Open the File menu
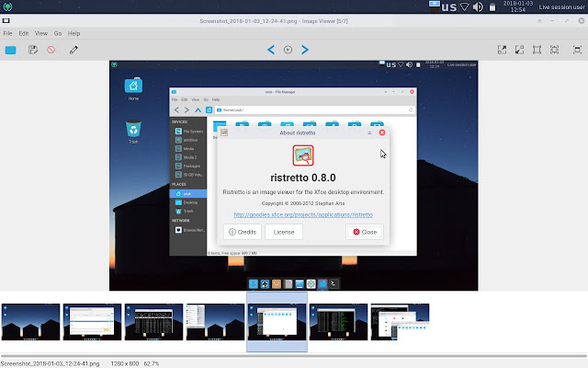Viewport: 588px width, 368px height. pos(7,33)
